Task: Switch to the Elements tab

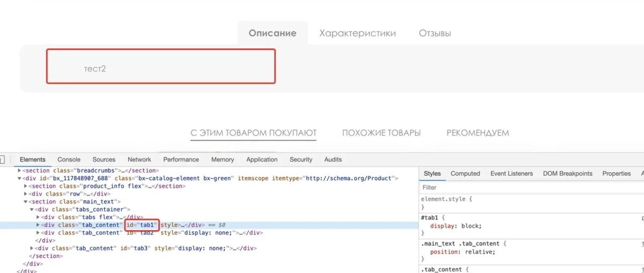Action: click(33, 160)
